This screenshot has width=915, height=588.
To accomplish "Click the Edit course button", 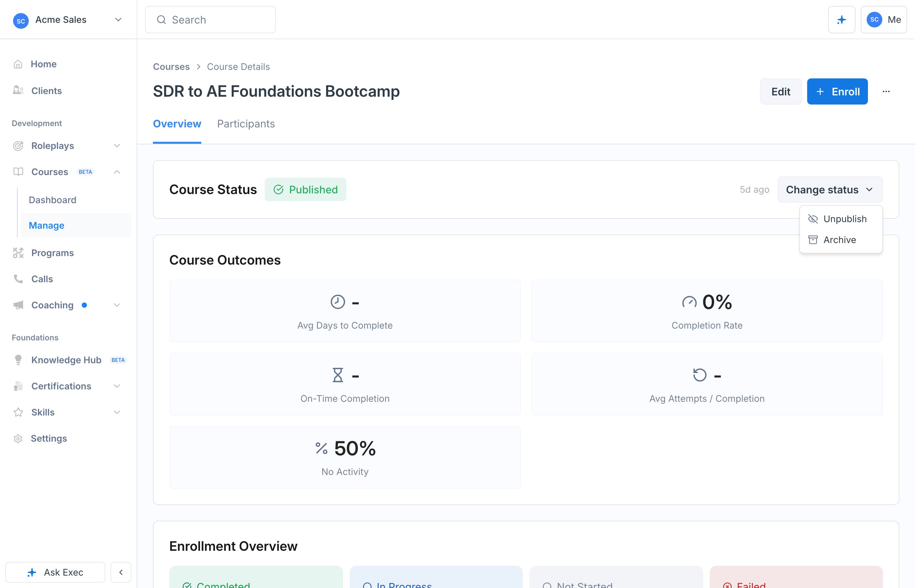I will [781, 91].
